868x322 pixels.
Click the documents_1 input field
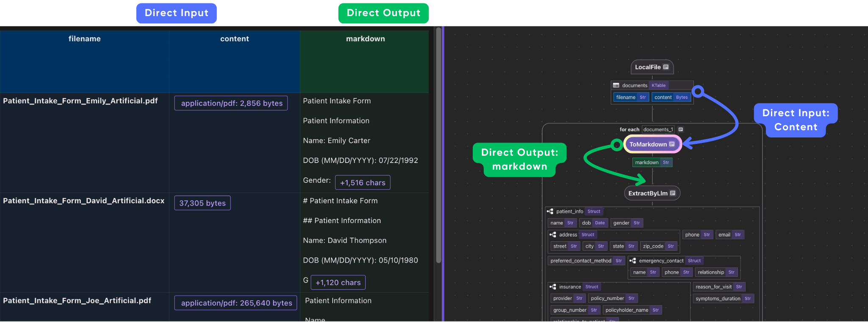pos(658,129)
